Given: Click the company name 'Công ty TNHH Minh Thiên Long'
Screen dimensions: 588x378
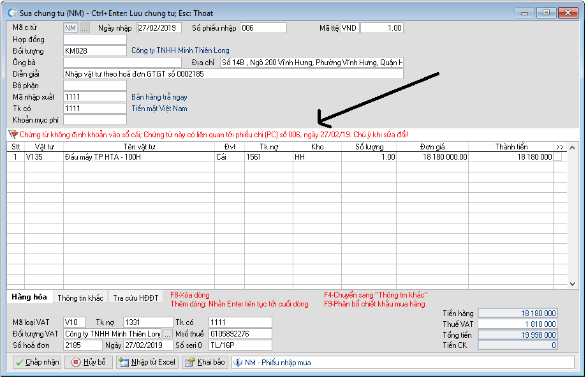Looking at the screenshot, I should (x=180, y=50).
